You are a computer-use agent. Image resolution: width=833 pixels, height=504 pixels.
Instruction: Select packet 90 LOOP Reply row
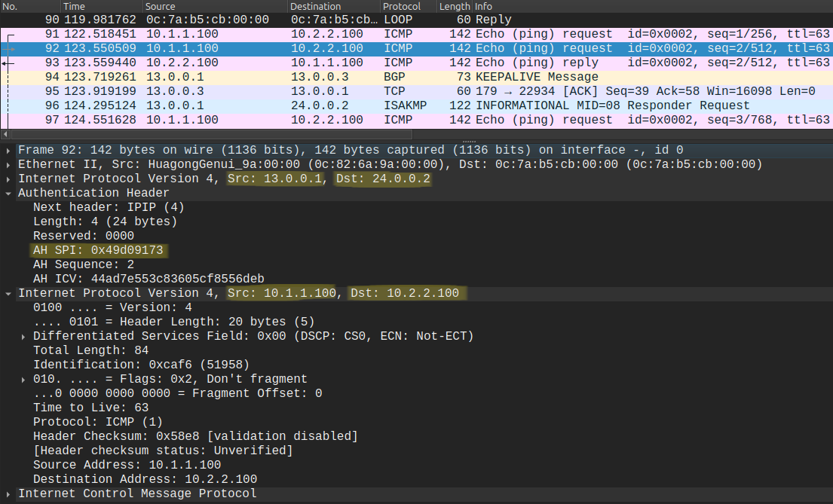coord(416,20)
